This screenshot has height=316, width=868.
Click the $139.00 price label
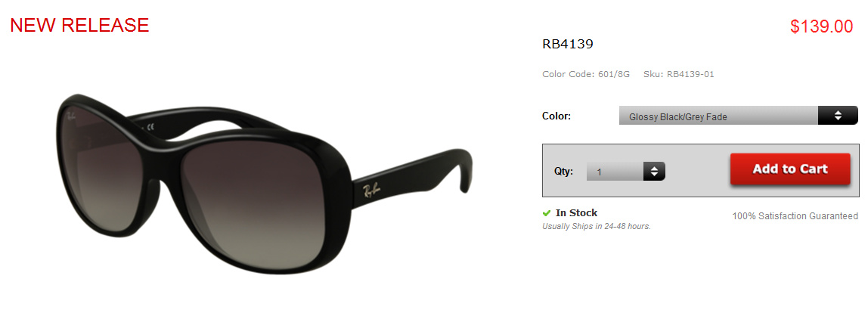821,26
